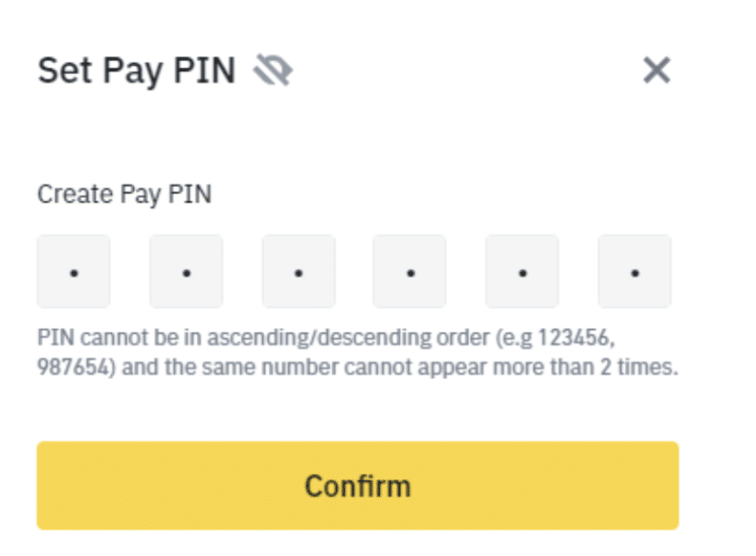This screenshot has height=556, width=756.
Task: Click the first PIN digit box
Action: tap(74, 272)
